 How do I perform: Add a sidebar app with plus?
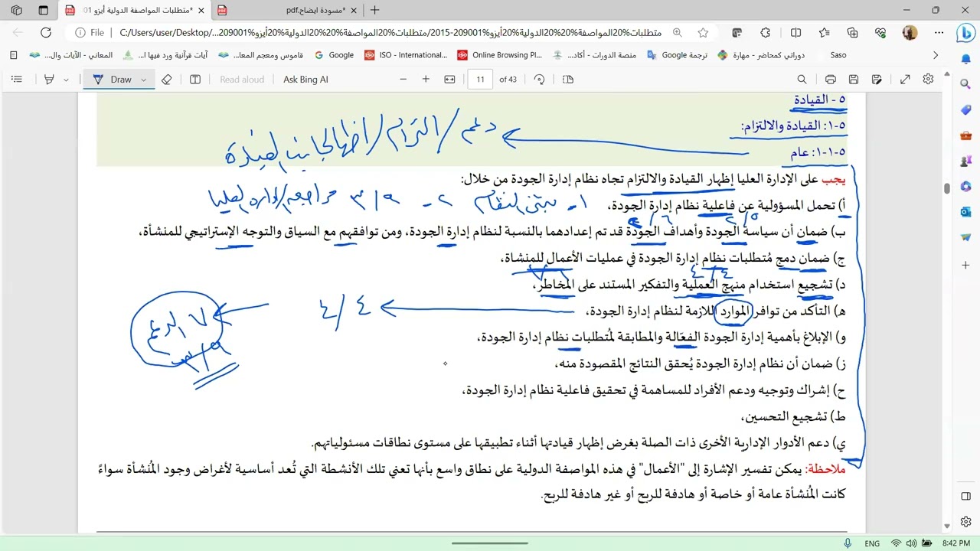(965, 265)
